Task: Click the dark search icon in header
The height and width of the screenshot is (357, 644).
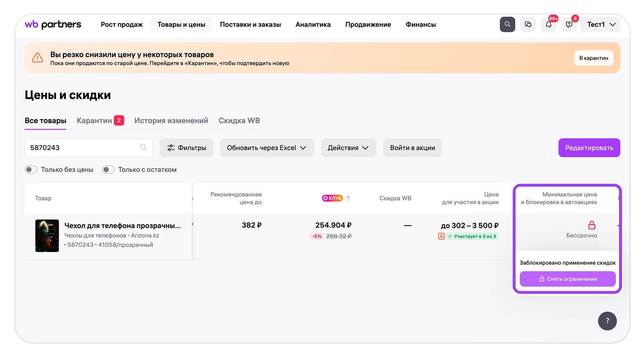Action: [507, 25]
